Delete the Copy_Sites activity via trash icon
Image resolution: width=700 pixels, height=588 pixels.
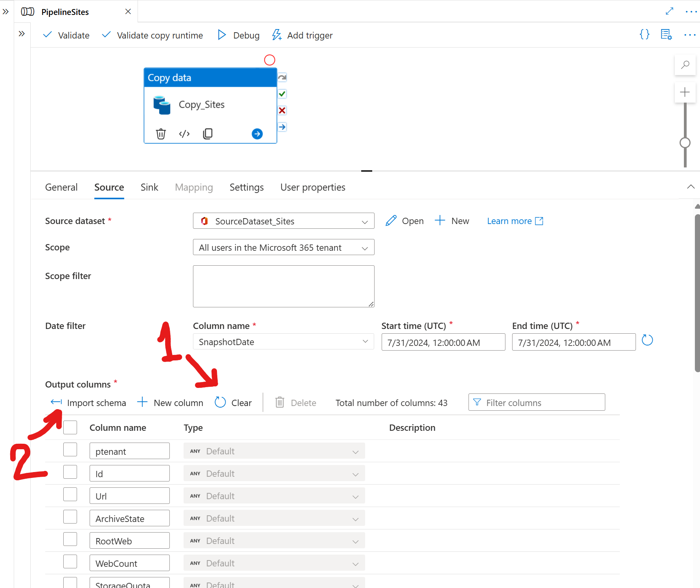161,134
